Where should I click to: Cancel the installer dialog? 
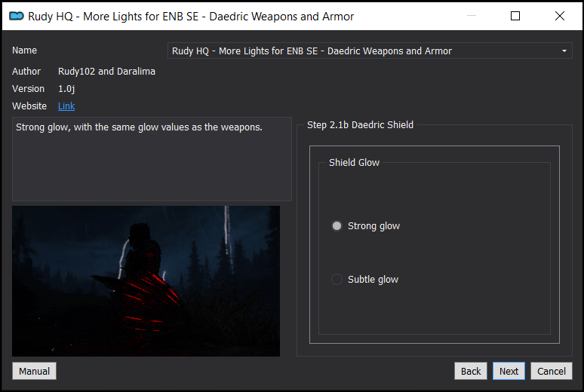coord(552,371)
